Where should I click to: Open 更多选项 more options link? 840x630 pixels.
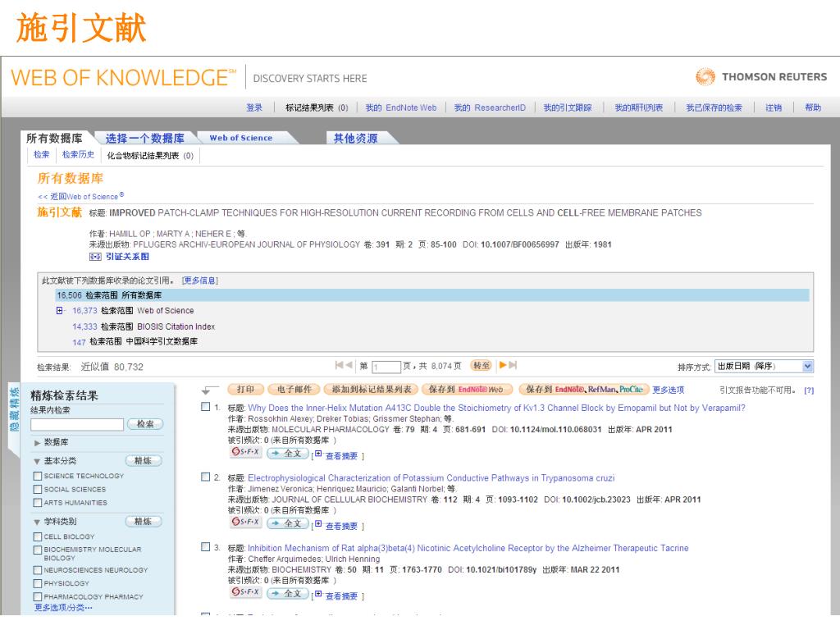pos(668,390)
